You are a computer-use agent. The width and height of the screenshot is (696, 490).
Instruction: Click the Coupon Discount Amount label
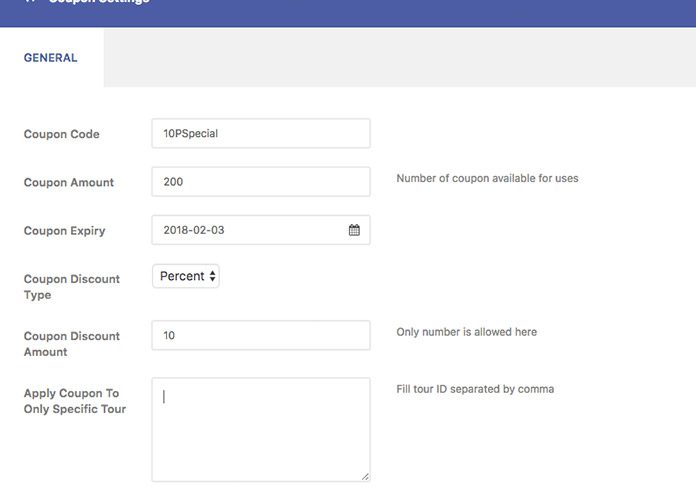pyautogui.click(x=72, y=344)
